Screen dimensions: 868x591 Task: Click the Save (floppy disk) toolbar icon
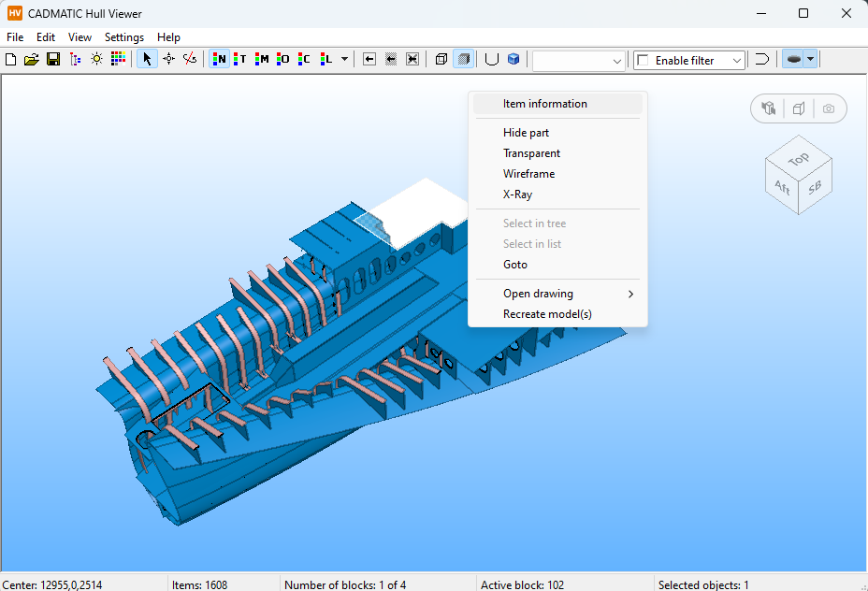53,59
